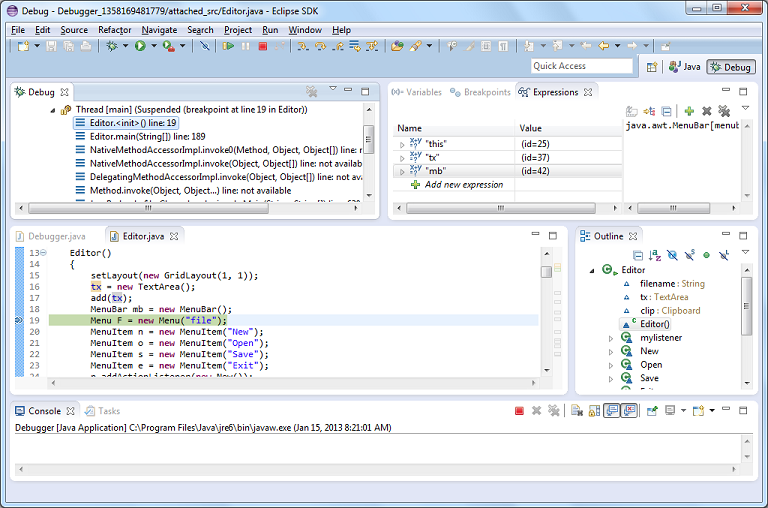Remove all expressions with the double-X icon
Image resolution: width=768 pixels, height=508 pixels.
(x=724, y=111)
